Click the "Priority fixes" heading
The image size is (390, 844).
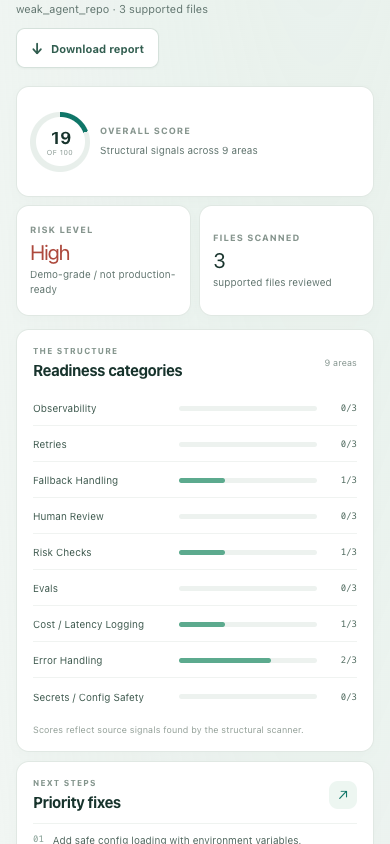[x=77, y=803]
